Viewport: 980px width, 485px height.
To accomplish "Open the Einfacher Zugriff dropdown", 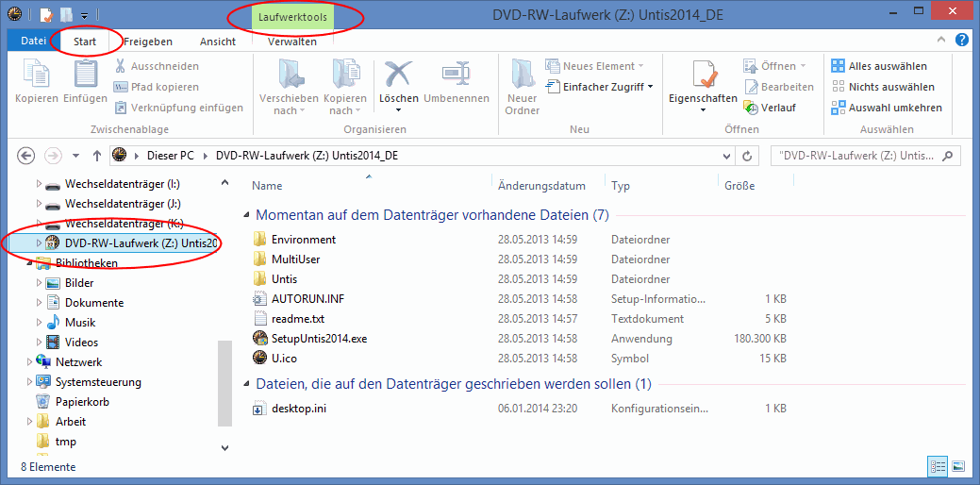I will point(601,87).
